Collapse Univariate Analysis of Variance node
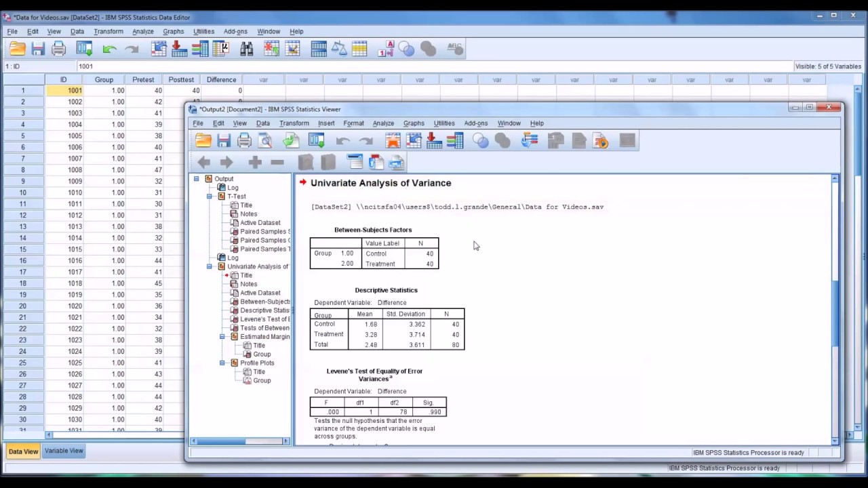The width and height of the screenshot is (868, 488). 210,266
